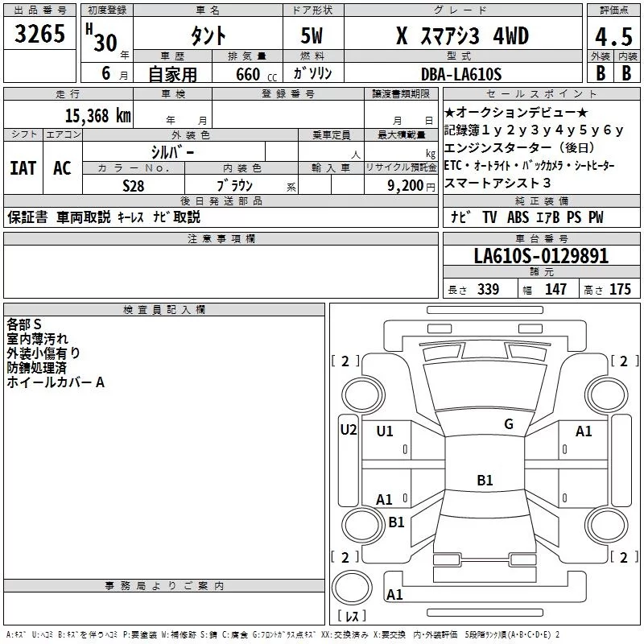Click inspector note 室内薄汚れ

pos(37,339)
